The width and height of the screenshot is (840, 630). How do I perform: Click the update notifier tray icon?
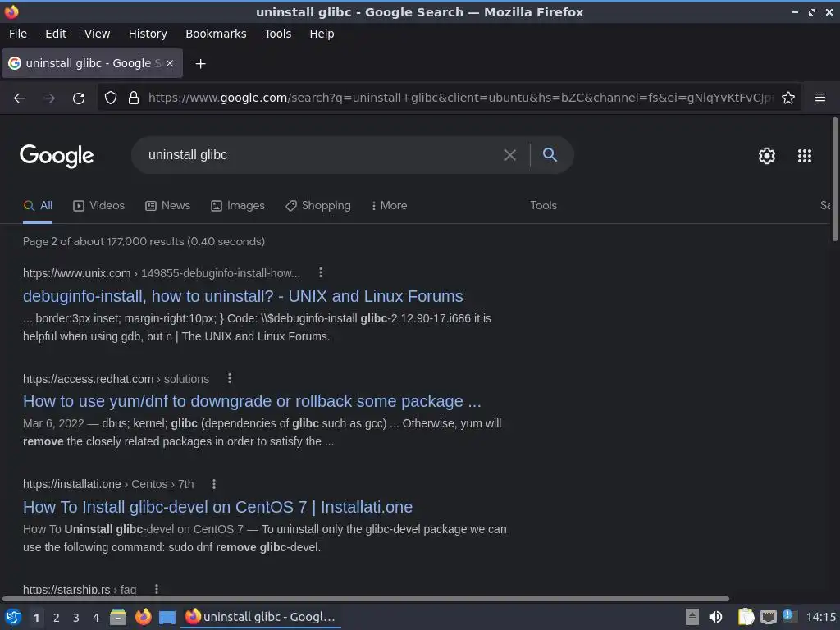tap(790, 616)
